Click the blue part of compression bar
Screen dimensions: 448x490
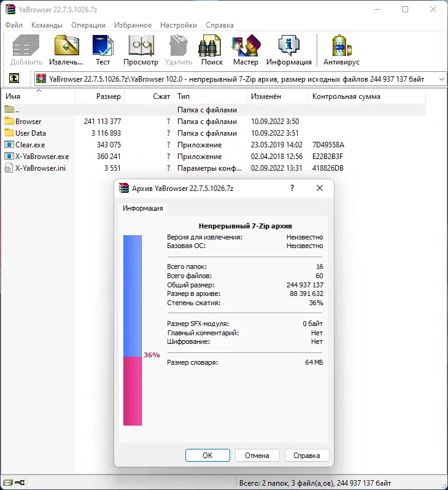click(133, 296)
